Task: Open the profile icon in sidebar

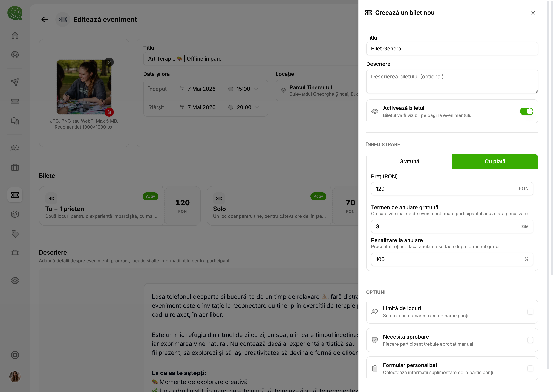Action: coord(15,55)
